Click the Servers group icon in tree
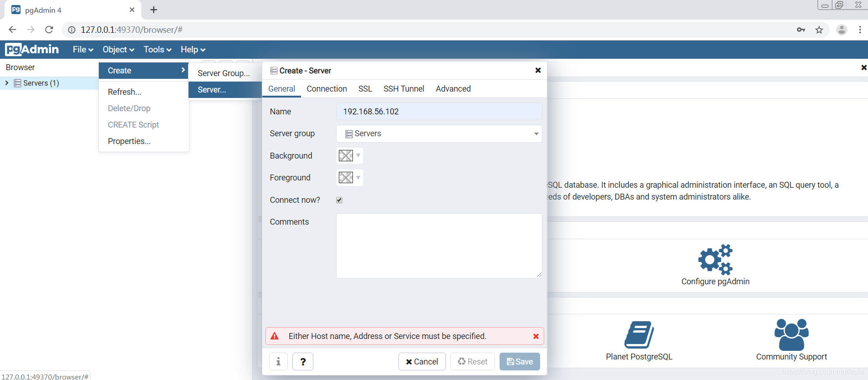 click(x=17, y=83)
